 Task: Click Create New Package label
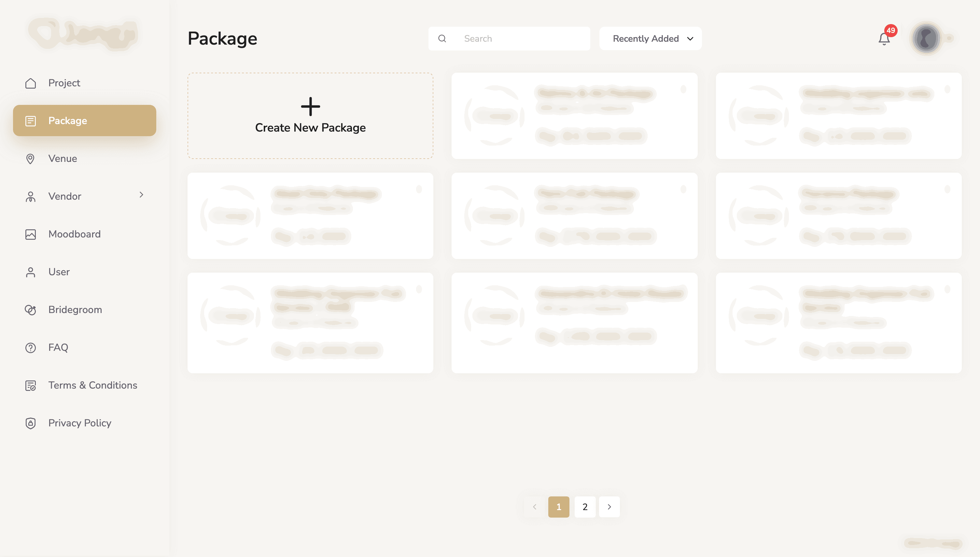click(311, 128)
